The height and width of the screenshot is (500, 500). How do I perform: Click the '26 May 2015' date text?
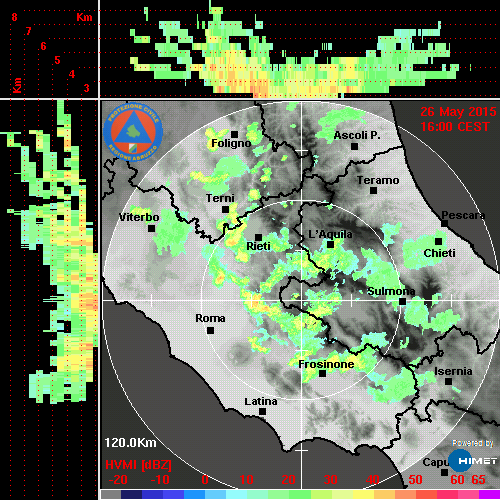[458, 112]
